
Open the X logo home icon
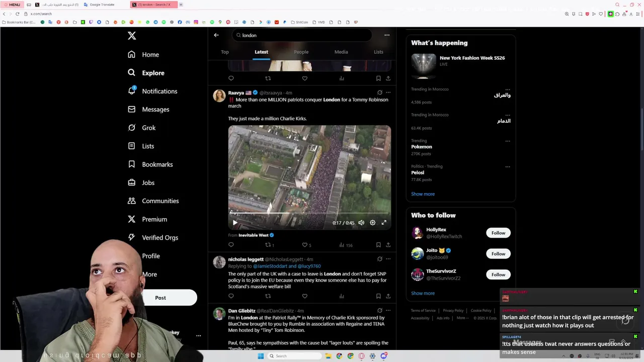[x=132, y=36]
